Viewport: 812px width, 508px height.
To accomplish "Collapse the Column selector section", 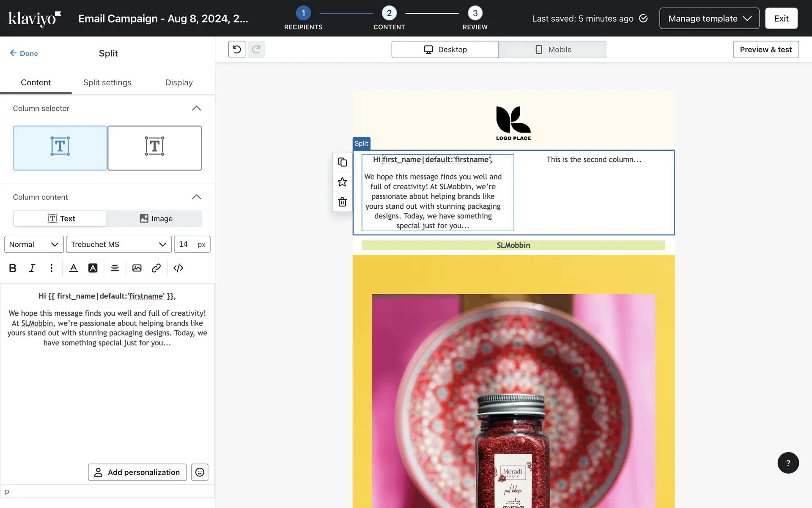I will [x=196, y=108].
